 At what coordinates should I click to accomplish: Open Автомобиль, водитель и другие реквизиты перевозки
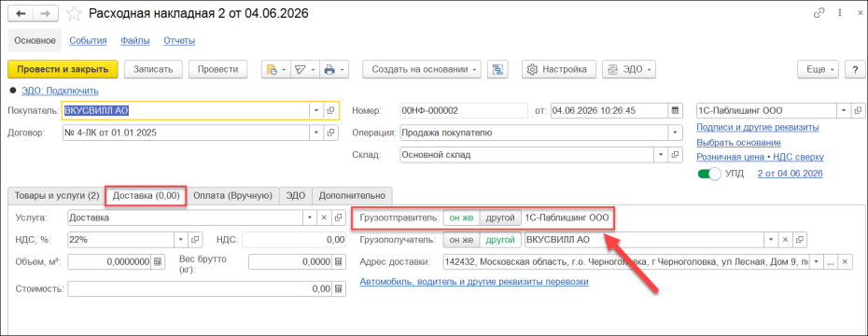click(474, 282)
